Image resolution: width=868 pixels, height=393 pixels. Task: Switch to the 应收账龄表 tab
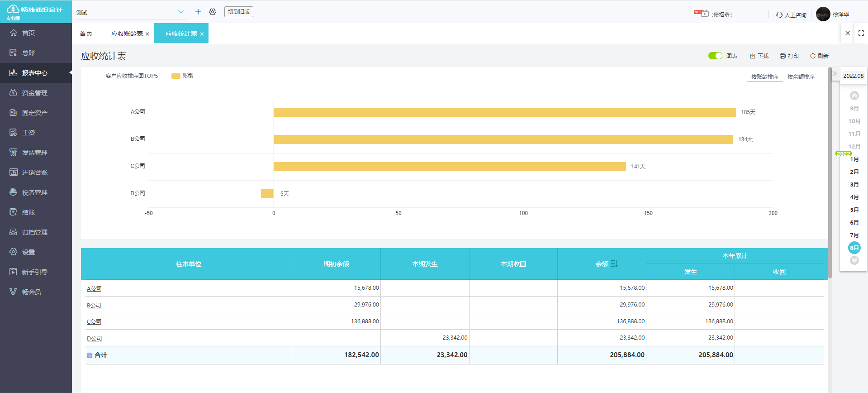pyautogui.click(x=127, y=34)
